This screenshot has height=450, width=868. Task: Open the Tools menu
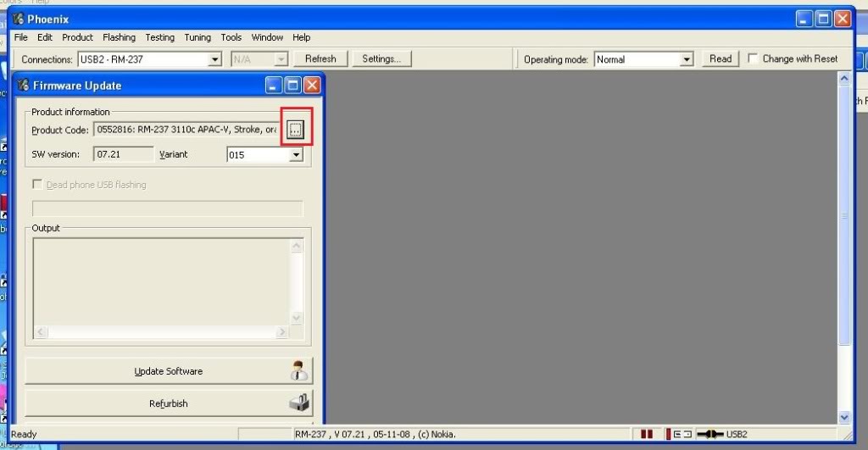(231, 37)
